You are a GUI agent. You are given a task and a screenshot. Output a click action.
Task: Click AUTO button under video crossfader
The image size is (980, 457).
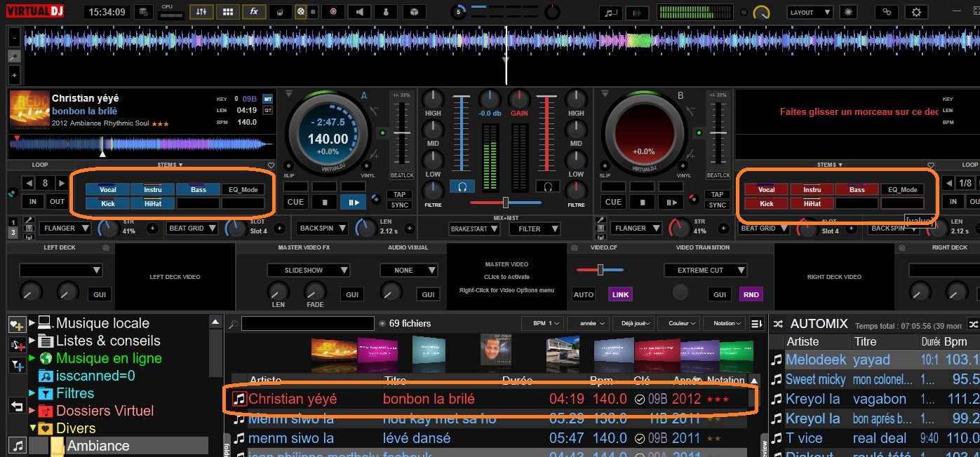click(584, 294)
